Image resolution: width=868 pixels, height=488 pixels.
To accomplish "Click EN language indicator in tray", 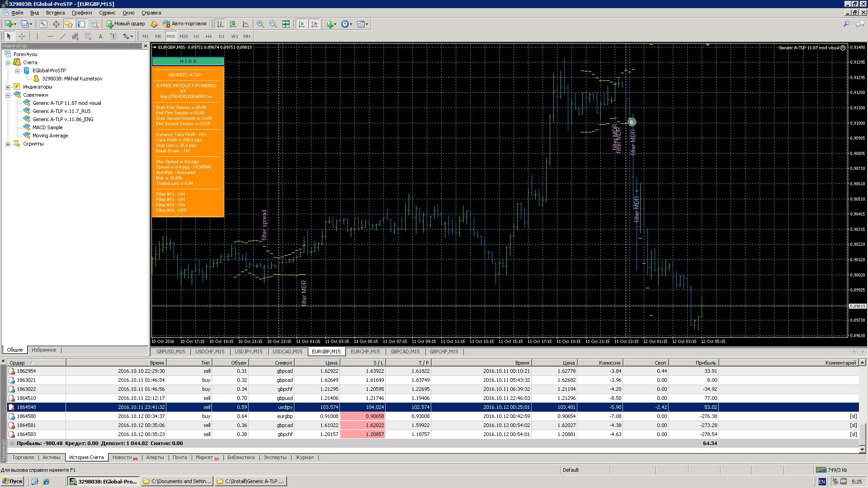I will point(821,482).
